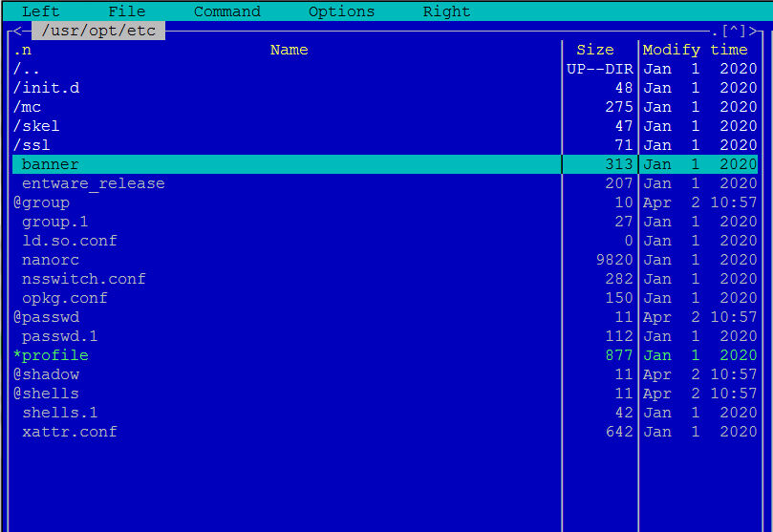Image resolution: width=773 pixels, height=532 pixels.
Task: Click the modify time of @shadow row
Action: tap(699, 374)
